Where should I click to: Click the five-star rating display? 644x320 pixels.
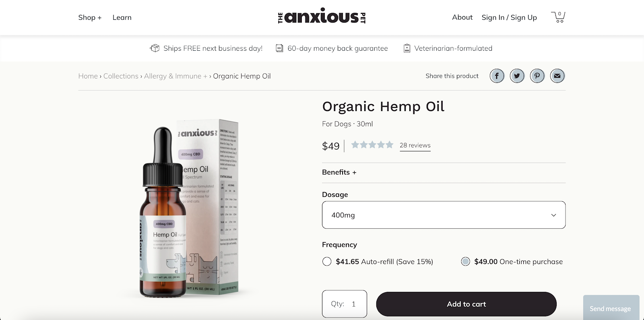click(x=372, y=145)
